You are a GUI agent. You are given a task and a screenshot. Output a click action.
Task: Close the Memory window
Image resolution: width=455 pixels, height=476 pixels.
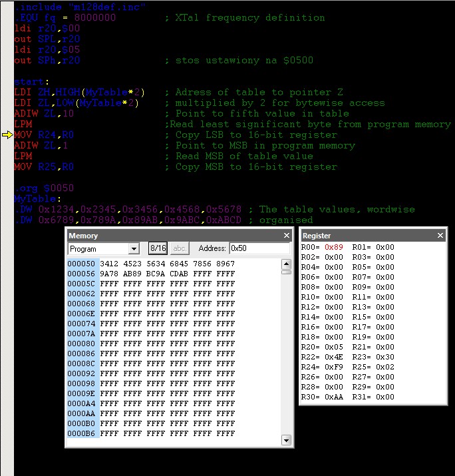[x=286, y=236]
